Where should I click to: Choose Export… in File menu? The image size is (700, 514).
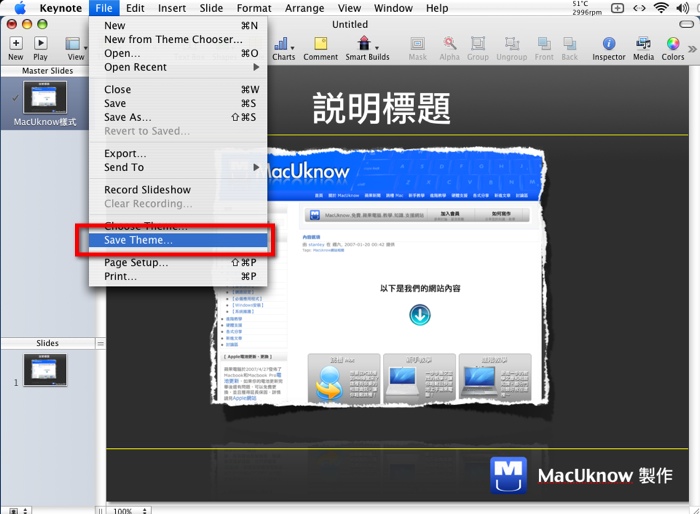178,153
